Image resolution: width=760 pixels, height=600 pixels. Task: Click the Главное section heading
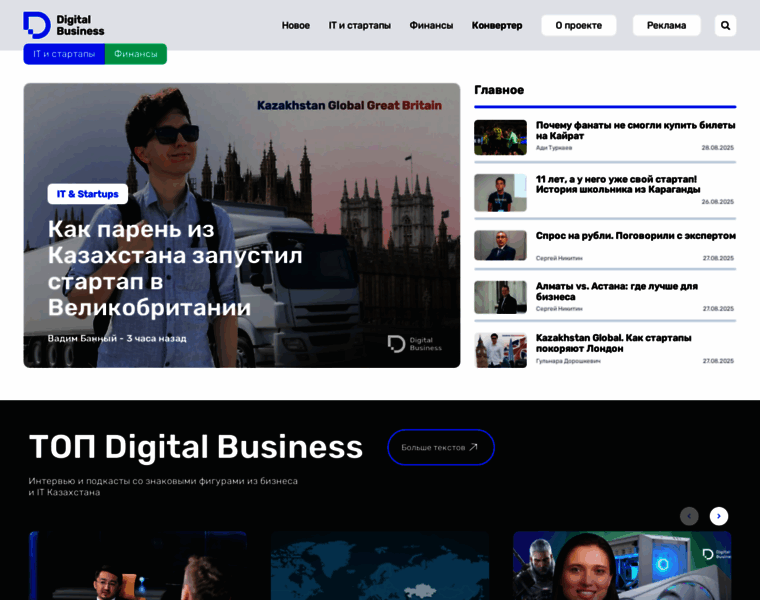(499, 90)
